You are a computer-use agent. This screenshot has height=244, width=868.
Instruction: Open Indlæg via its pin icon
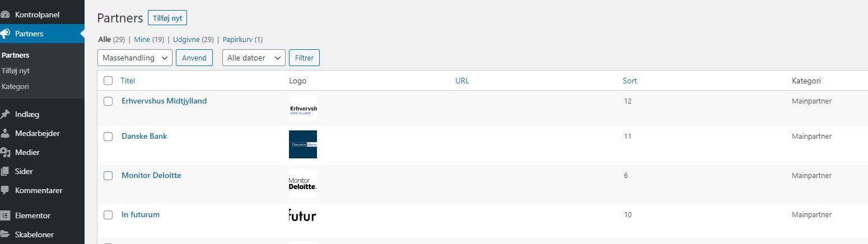coord(5,114)
